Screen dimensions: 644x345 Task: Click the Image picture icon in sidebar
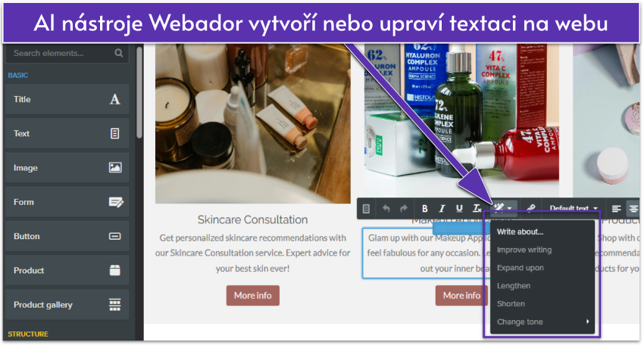click(x=115, y=167)
